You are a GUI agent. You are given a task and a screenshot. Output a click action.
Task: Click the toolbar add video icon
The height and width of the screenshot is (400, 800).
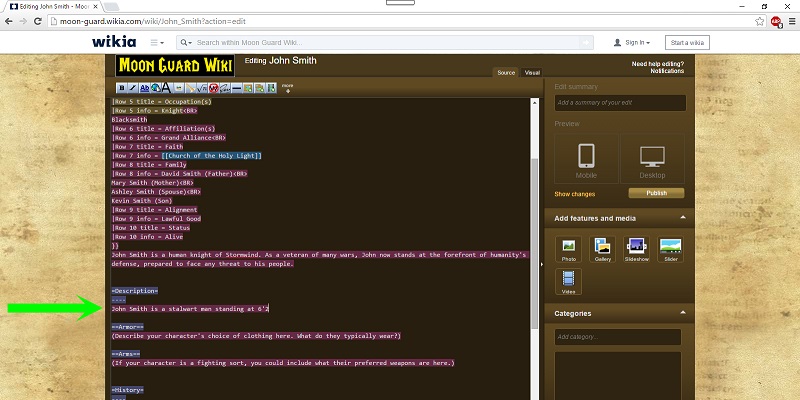click(271, 88)
